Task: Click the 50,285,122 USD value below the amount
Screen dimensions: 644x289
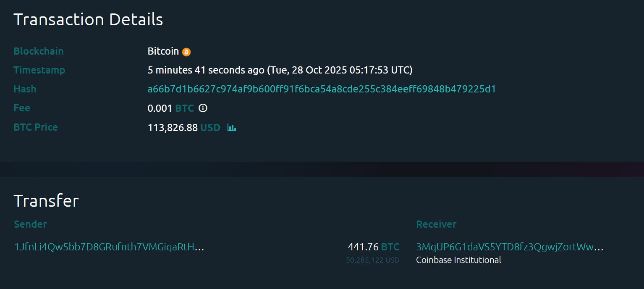Action: (x=373, y=260)
